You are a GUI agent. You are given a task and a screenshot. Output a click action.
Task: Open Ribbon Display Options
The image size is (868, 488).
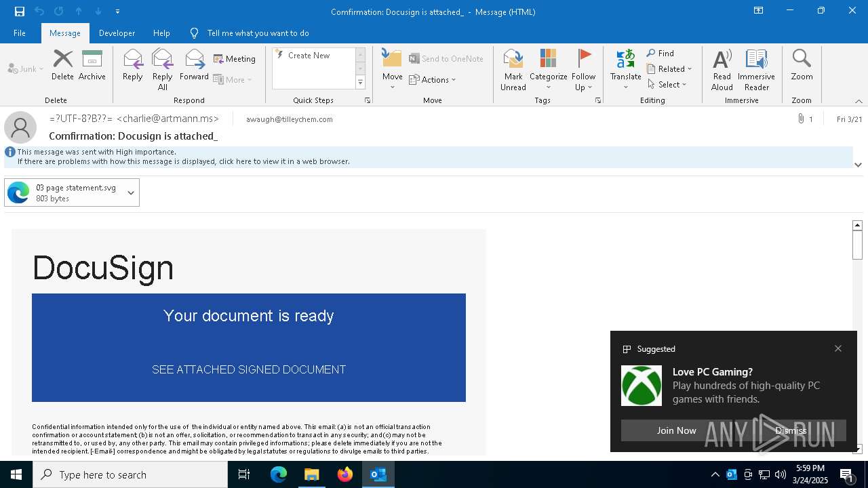tap(759, 11)
